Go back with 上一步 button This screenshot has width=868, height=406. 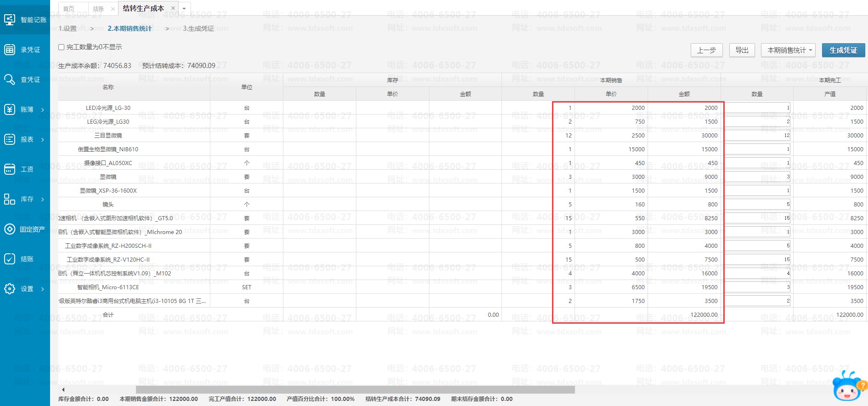[x=706, y=50]
